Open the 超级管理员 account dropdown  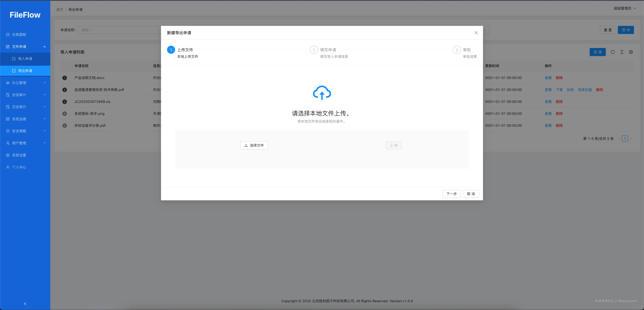coord(625,8)
